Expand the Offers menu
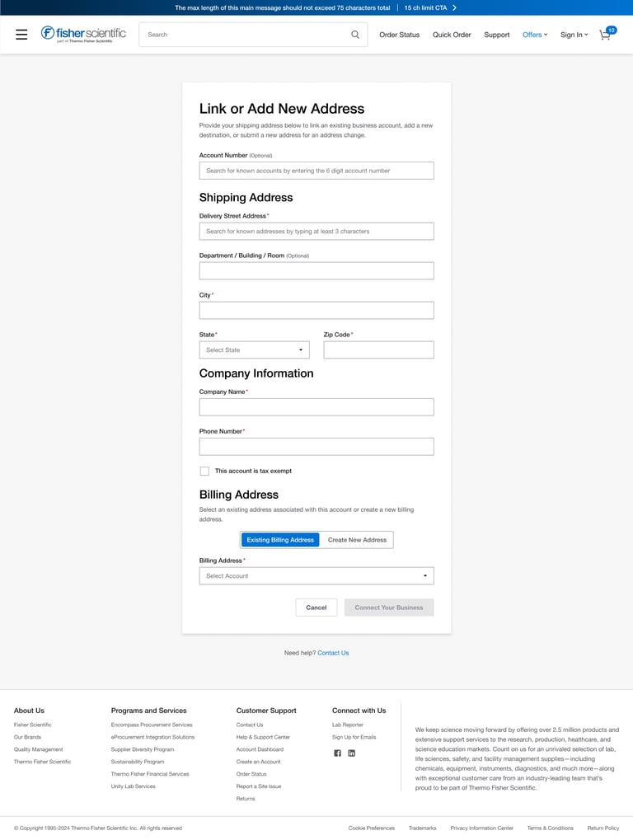Image resolution: width=633 pixels, height=840 pixels. tap(534, 35)
